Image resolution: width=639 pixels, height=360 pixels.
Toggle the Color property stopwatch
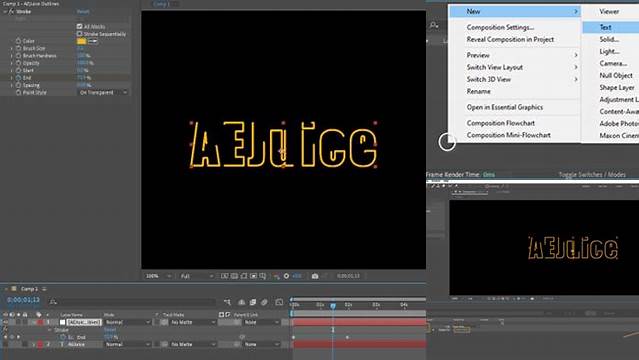tap(18, 41)
